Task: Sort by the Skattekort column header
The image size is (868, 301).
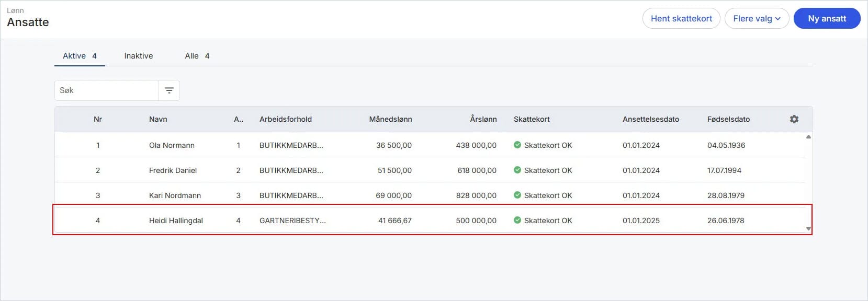Action: pos(532,119)
